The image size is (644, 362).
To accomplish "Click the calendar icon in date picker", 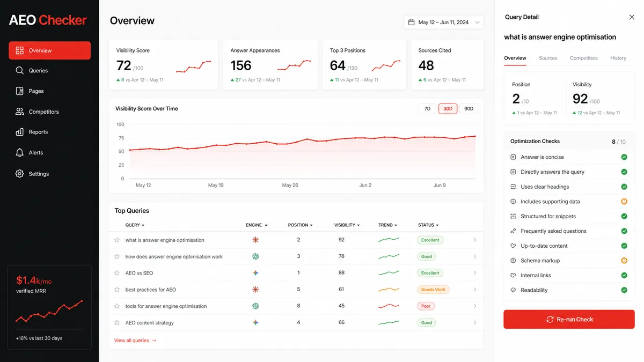I will coord(412,23).
